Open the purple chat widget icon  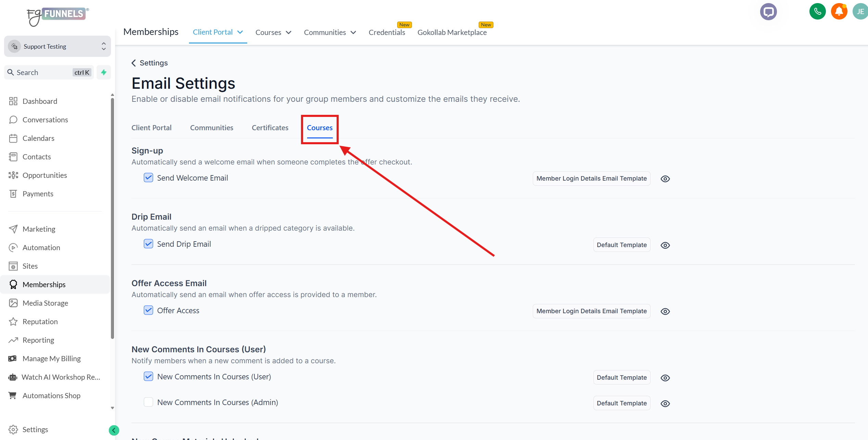click(768, 12)
